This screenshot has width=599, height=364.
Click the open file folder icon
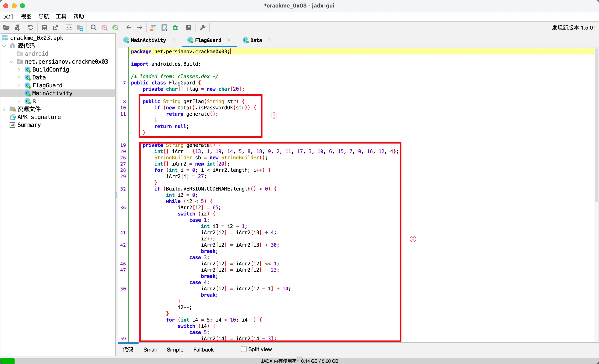coord(6,28)
